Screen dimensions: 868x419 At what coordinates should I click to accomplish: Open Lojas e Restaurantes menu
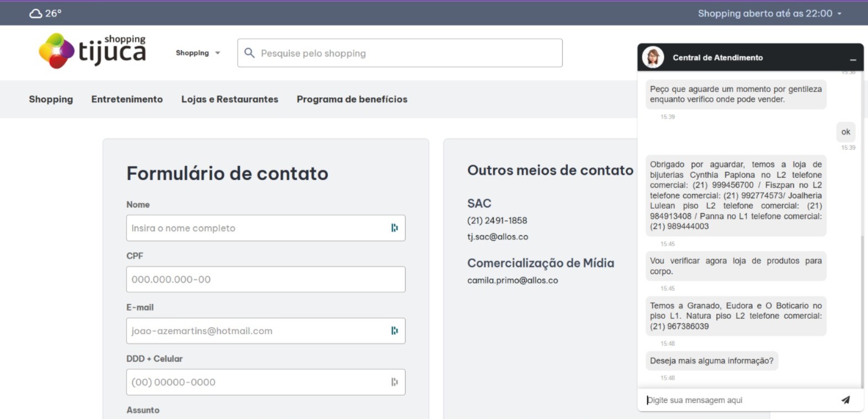(x=230, y=99)
